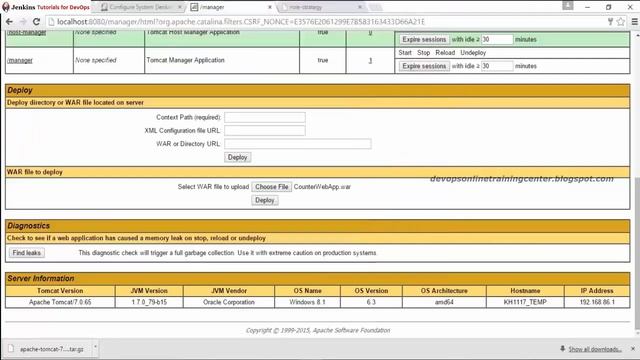Bookmark this page with star icon
Screen dimensions: 640x360
click(621, 22)
